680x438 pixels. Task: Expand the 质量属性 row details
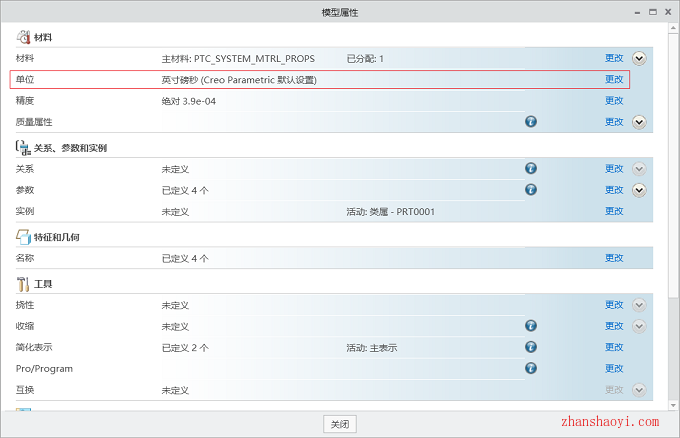(639, 122)
